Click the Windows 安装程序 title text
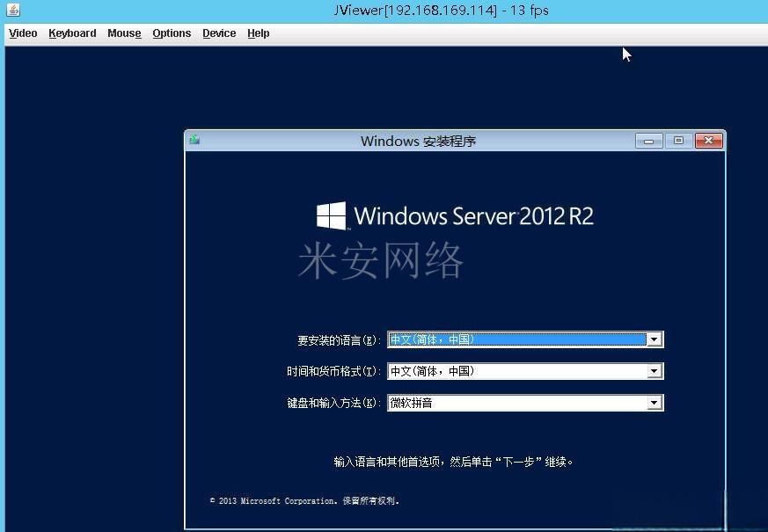 tap(418, 141)
